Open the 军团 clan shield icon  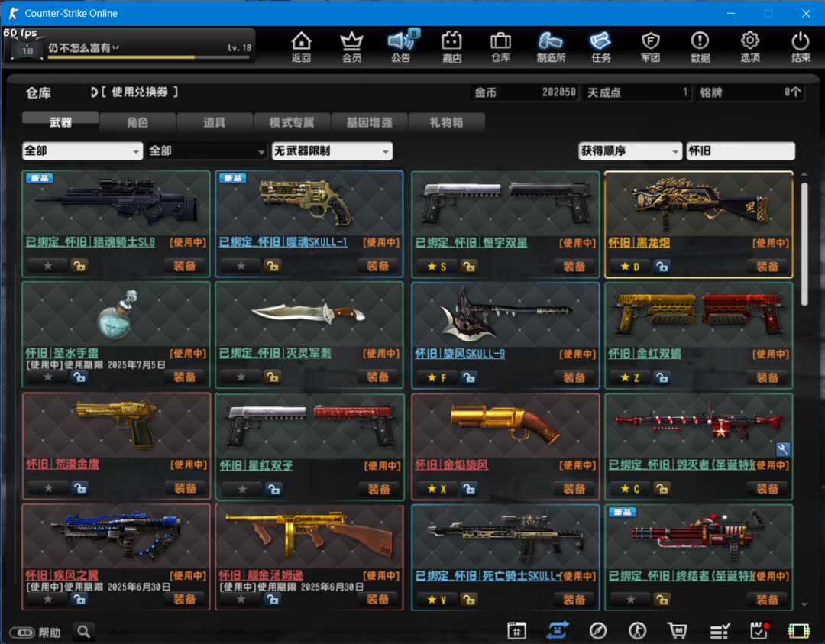650,47
